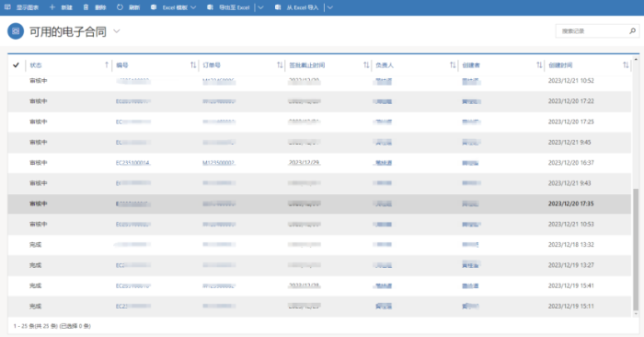
Task: Click the magnifier search icon
Action: (x=633, y=30)
